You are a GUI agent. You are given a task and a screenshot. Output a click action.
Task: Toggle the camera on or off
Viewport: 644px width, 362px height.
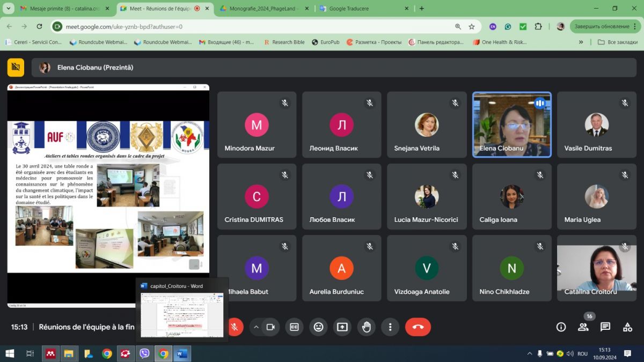(270, 327)
